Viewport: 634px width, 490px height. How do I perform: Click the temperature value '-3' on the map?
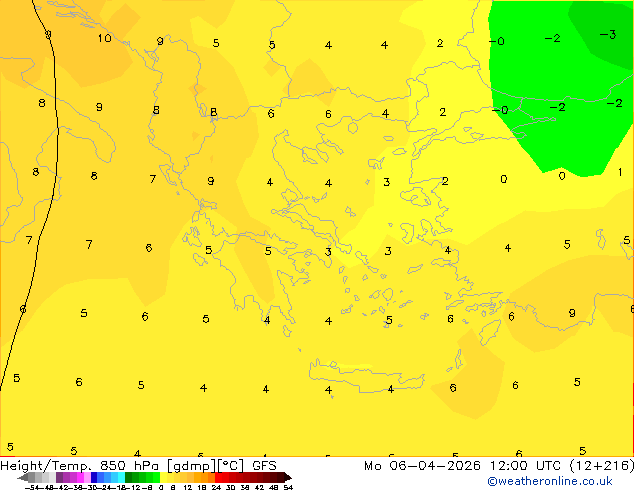pos(608,34)
